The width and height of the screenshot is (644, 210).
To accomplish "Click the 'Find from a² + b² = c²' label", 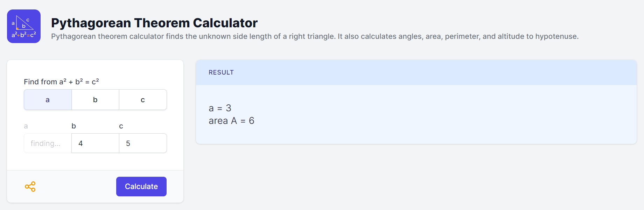I will click(x=61, y=82).
